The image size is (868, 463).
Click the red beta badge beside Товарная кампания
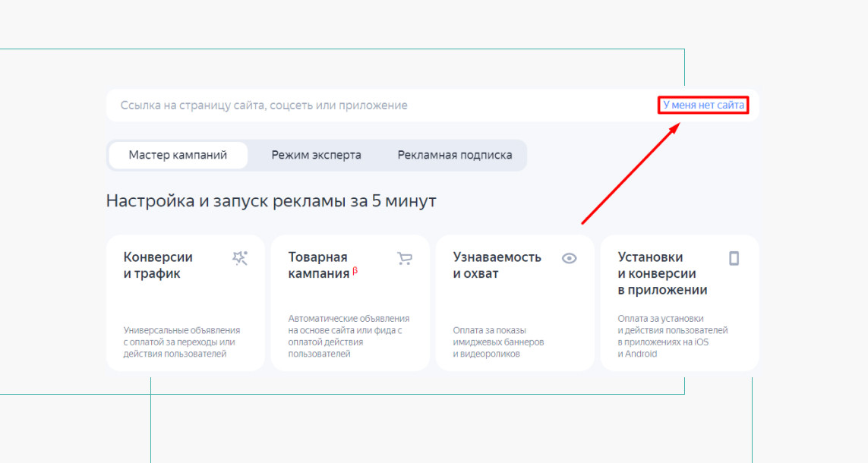pos(355,270)
